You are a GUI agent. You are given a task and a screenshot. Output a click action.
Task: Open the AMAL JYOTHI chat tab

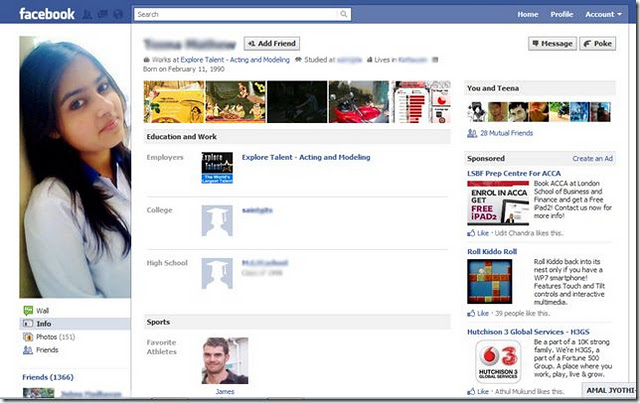[610, 390]
